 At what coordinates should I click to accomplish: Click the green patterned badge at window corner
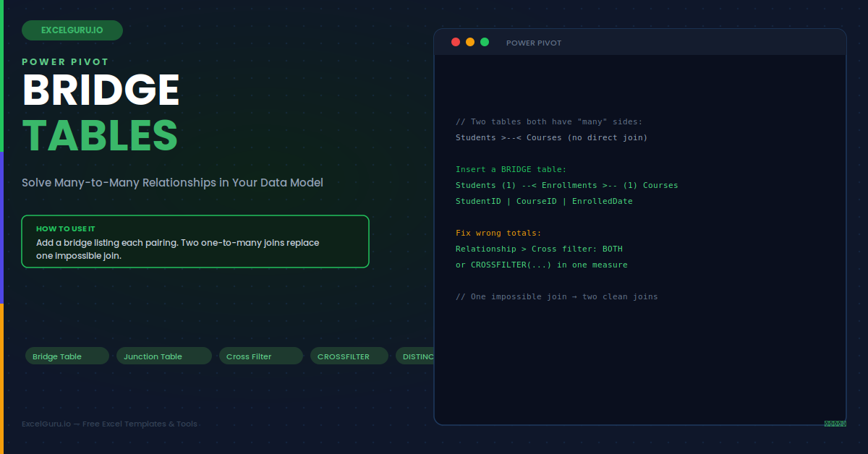pos(835,424)
